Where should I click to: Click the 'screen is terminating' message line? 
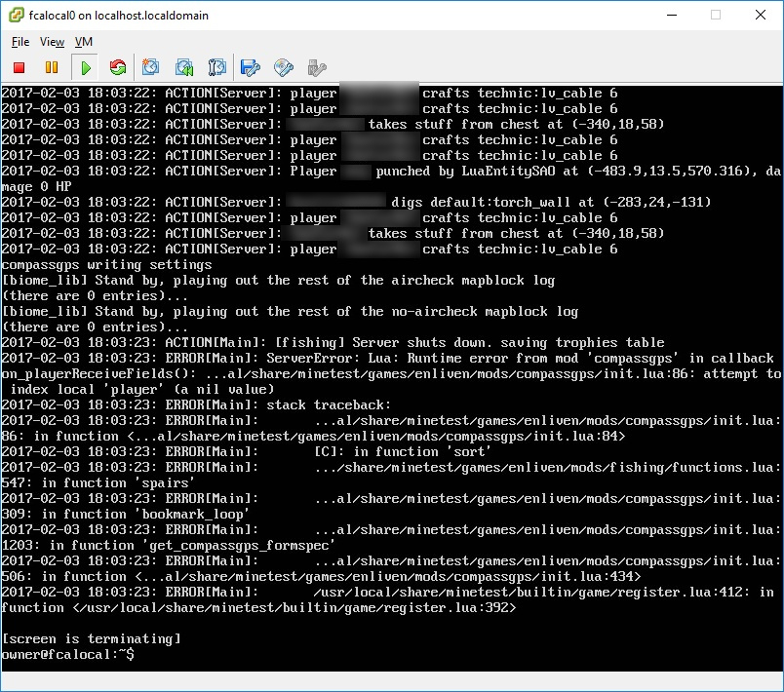pos(92,638)
